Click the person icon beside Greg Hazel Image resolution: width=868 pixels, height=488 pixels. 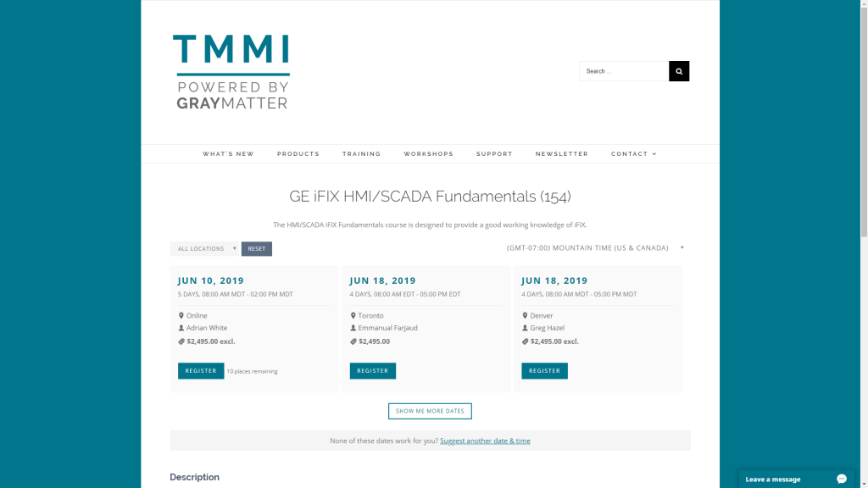pyautogui.click(x=525, y=328)
